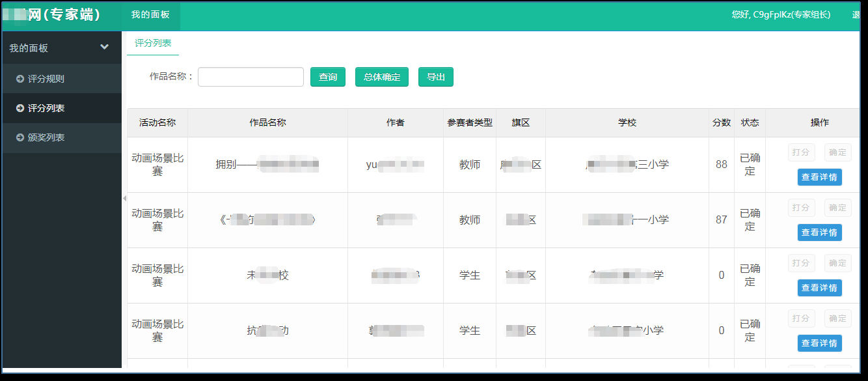
Task: Open 查看详情 for the last 学生 entry
Action: click(819, 343)
